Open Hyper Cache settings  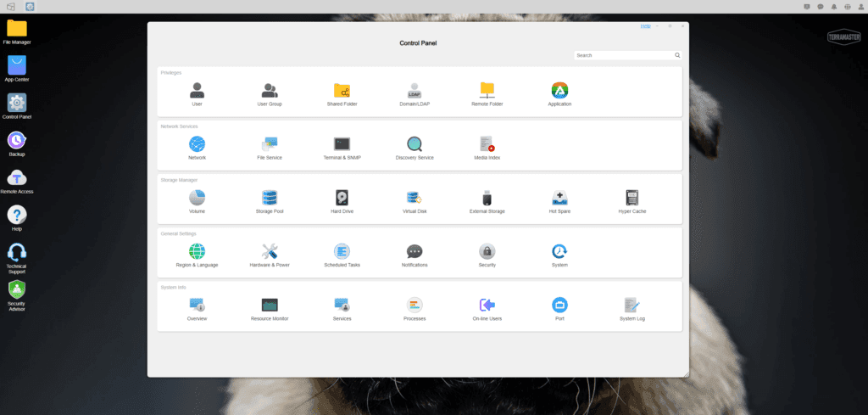click(632, 198)
